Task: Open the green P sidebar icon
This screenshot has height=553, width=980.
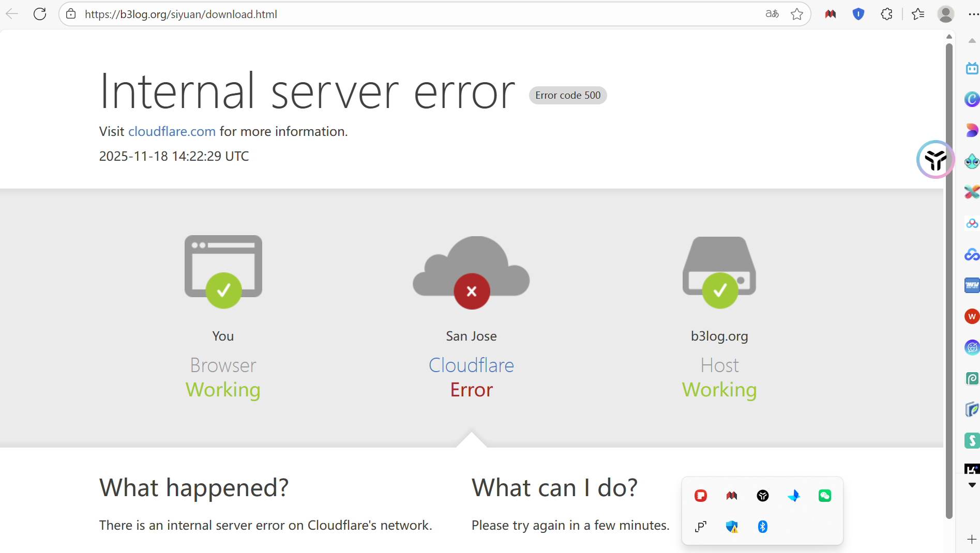Action: tap(972, 378)
